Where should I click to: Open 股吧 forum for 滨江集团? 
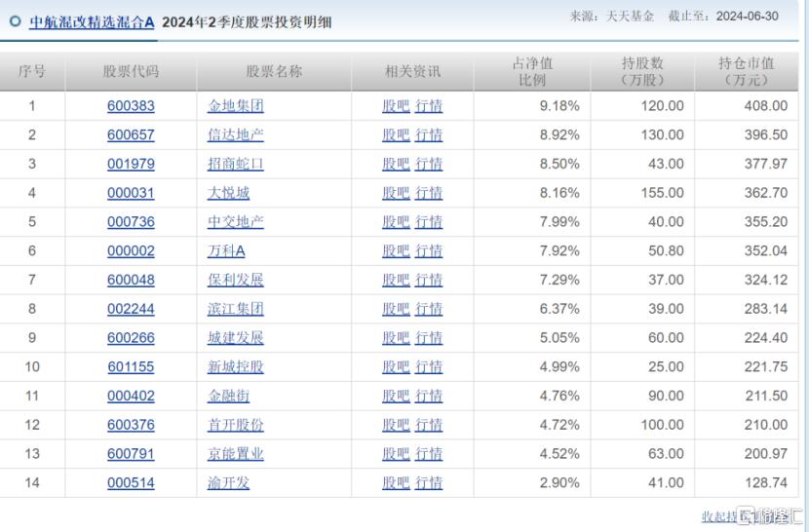click(396, 309)
